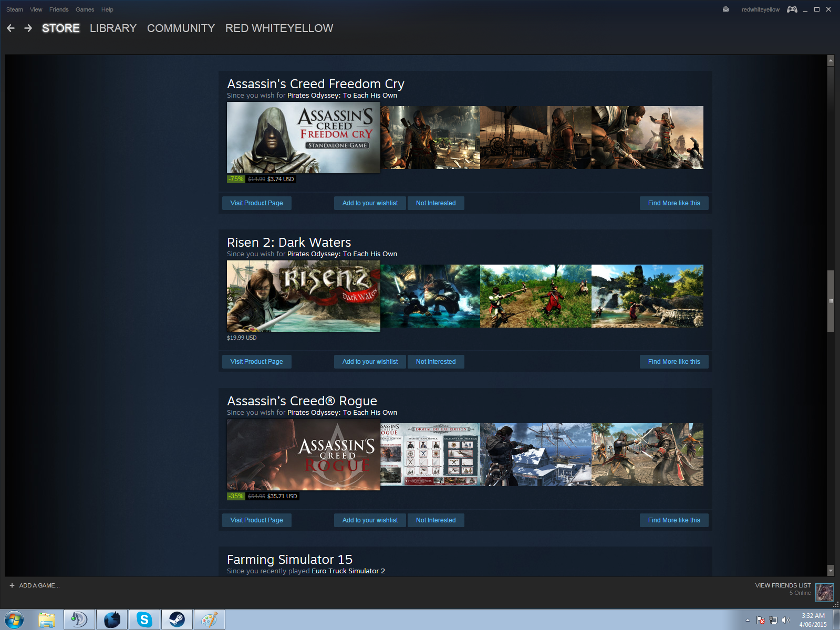Switch to Steam taskbar icon

pyautogui.click(x=177, y=620)
